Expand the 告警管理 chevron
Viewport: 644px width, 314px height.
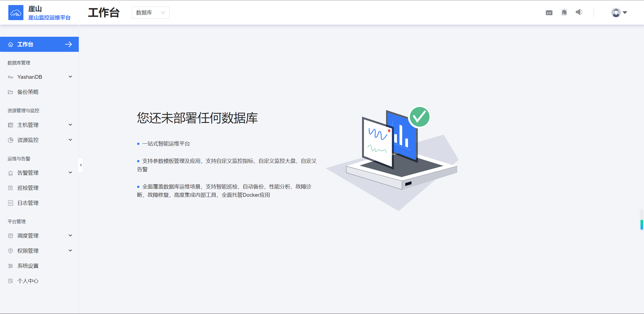coord(70,173)
